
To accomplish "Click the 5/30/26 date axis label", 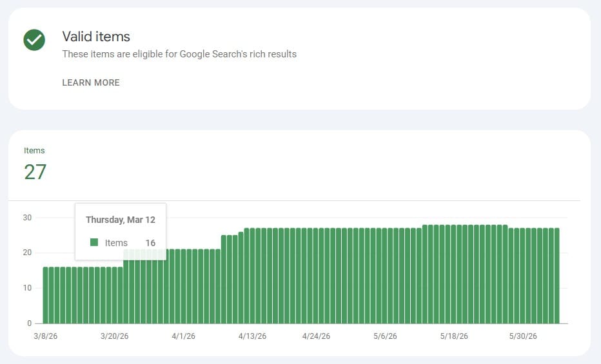I will point(523,336).
